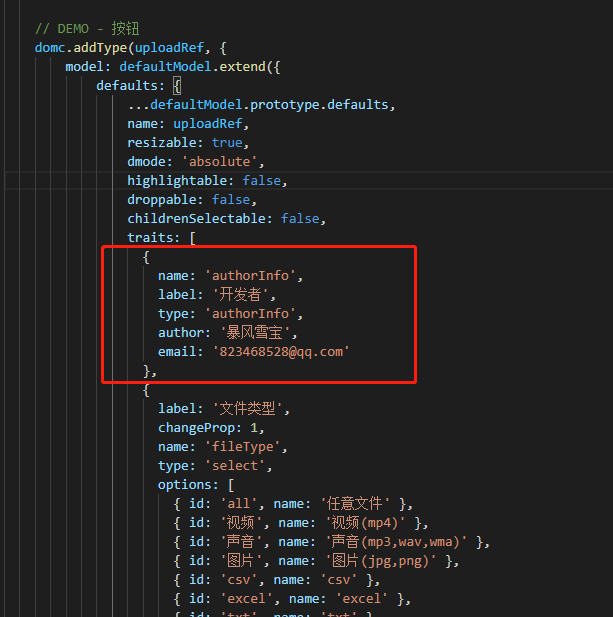Click the '开发者' label string

pos(244,294)
